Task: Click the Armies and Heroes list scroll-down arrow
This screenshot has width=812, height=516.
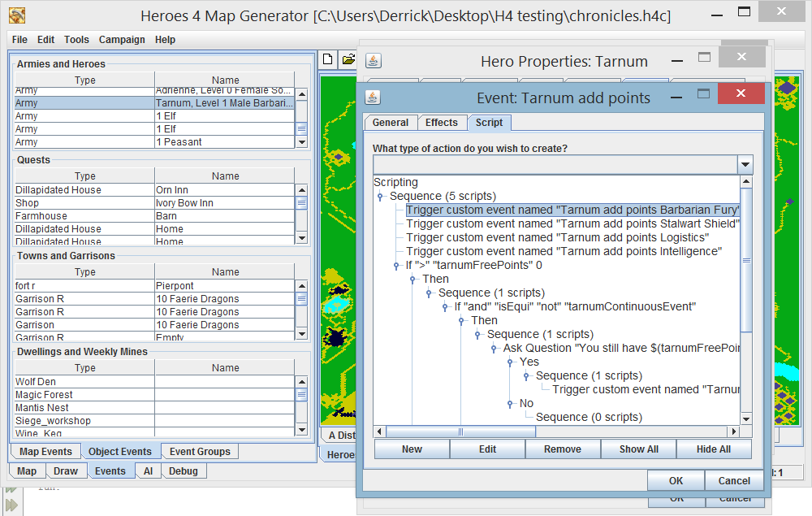Action: click(302, 142)
